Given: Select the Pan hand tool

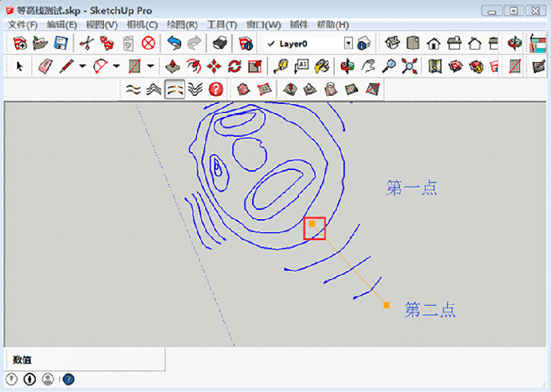Looking at the screenshot, I should (x=368, y=66).
